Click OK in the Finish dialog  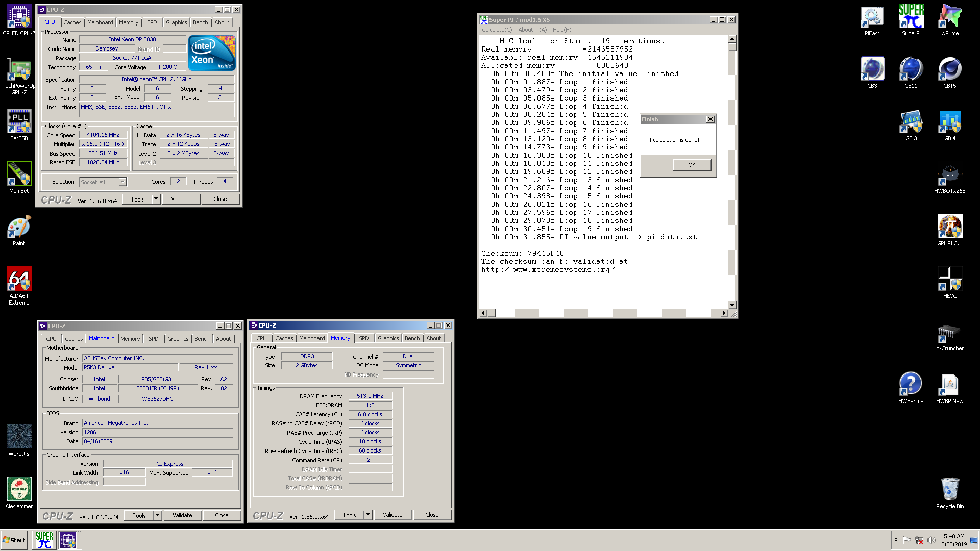(x=692, y=165)
